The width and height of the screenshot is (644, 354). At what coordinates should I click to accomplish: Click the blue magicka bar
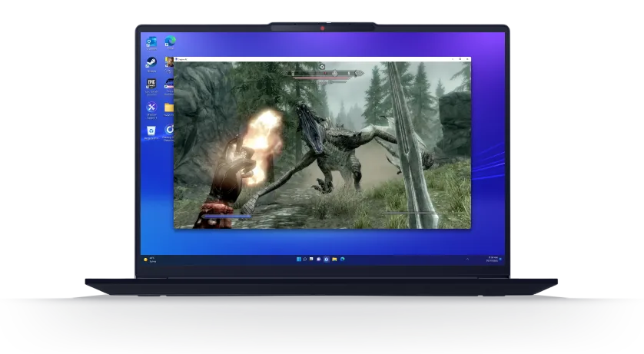tap(227, 217)
